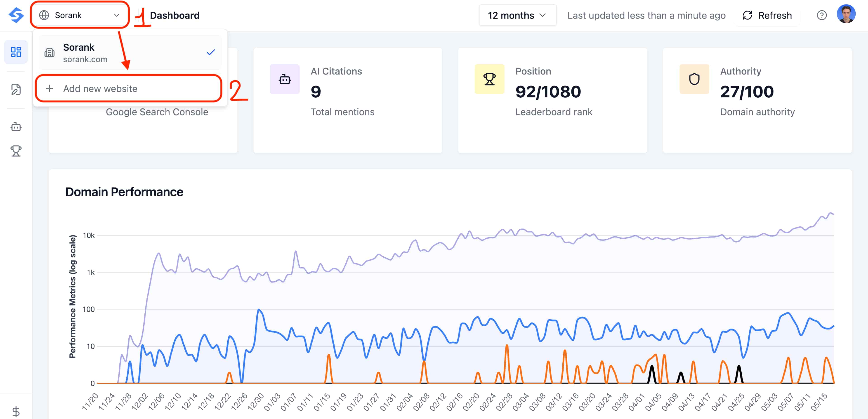Viewport: 868px width, 419px height.
Task: Click the Authority card heading
Action: pos(741,71)
